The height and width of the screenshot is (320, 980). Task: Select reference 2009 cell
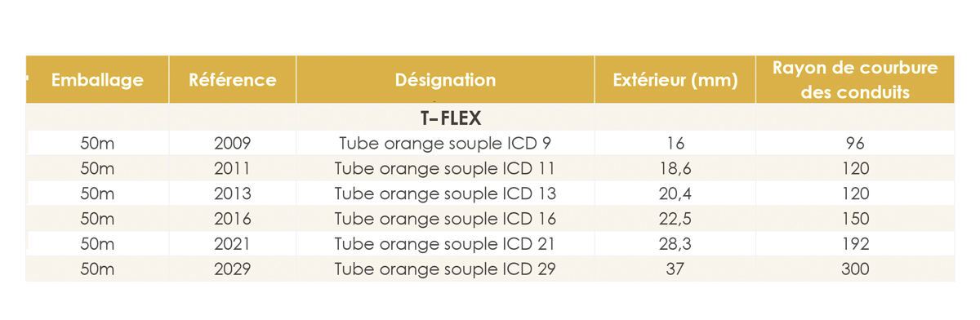coord(233,144)
